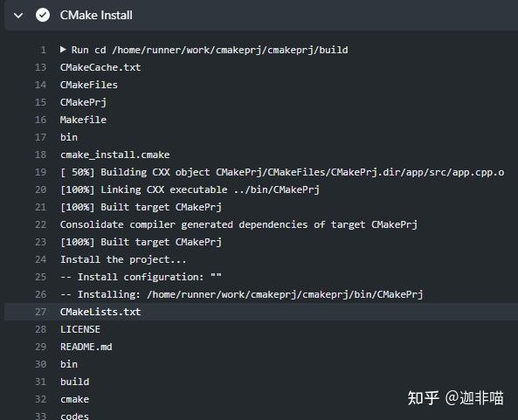The image size is (518, 420).
Task: Select the Linking CXX executable line
Action: pos(190,189)
